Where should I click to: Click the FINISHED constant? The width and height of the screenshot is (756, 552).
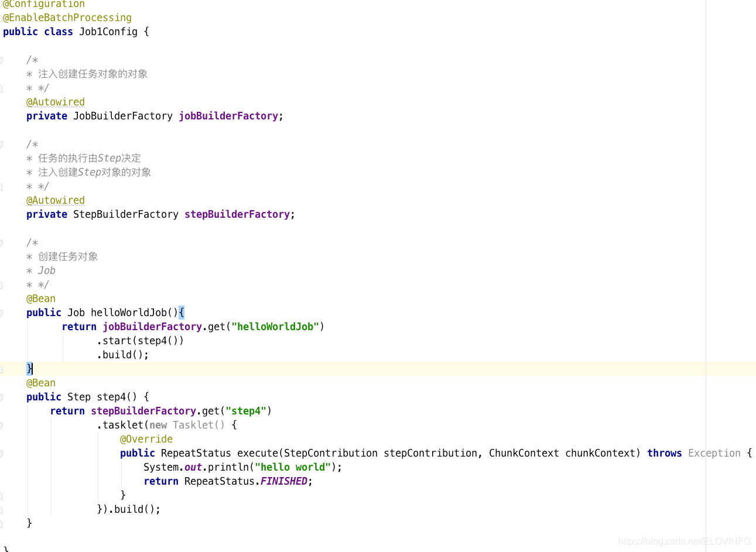tap(284, 481)
